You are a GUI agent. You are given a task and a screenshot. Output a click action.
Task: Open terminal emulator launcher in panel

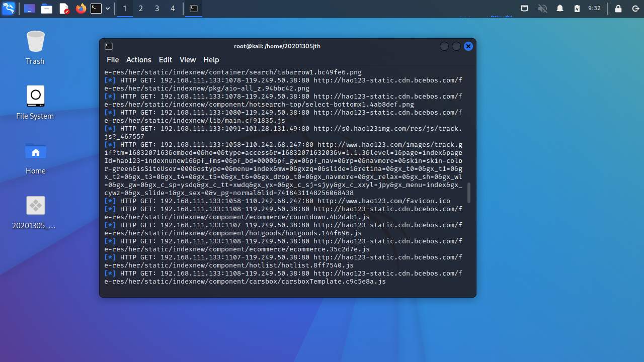[96, 9]
